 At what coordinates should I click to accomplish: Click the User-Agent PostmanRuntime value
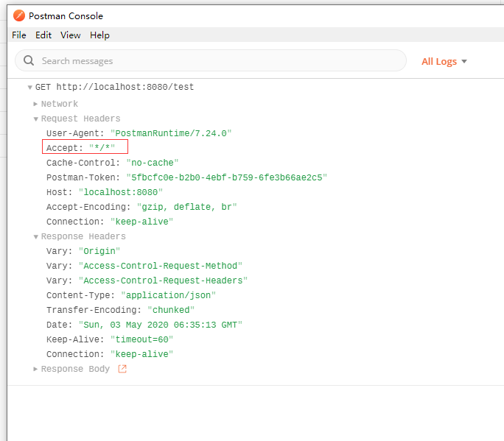[x=170, y=133]
